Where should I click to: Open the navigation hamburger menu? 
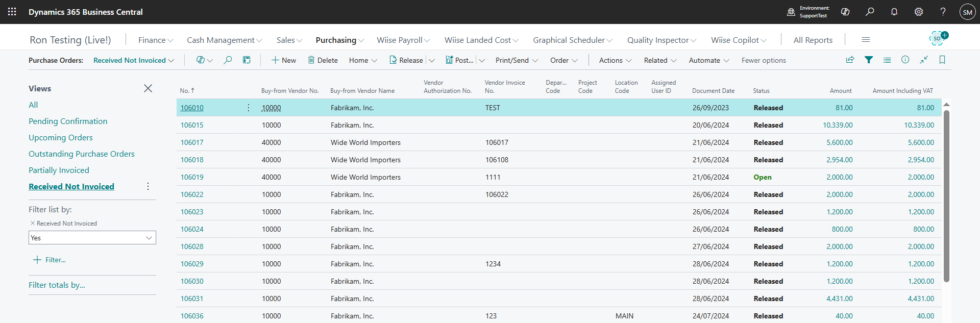[866, 40]
